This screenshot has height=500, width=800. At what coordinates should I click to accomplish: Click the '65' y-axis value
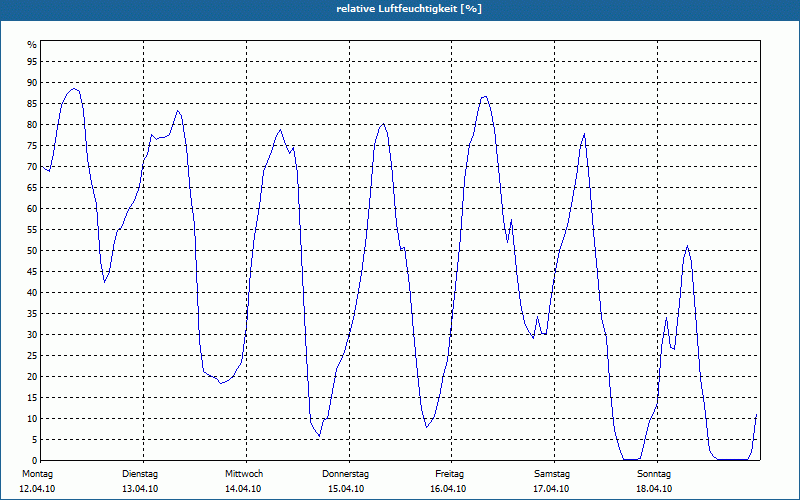(x=32, y=188)
